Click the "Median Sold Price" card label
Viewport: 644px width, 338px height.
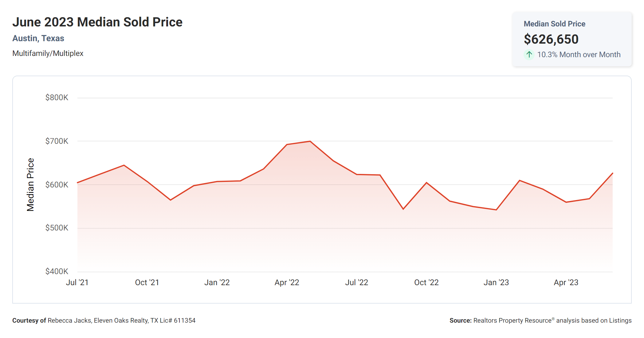coord(554,24)
